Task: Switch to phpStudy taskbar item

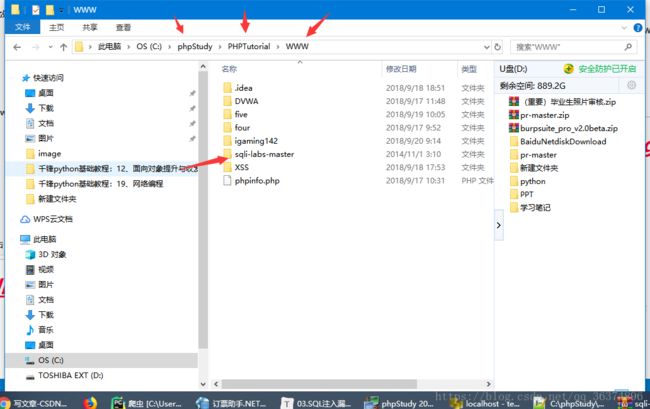Action: coord(399,403)
